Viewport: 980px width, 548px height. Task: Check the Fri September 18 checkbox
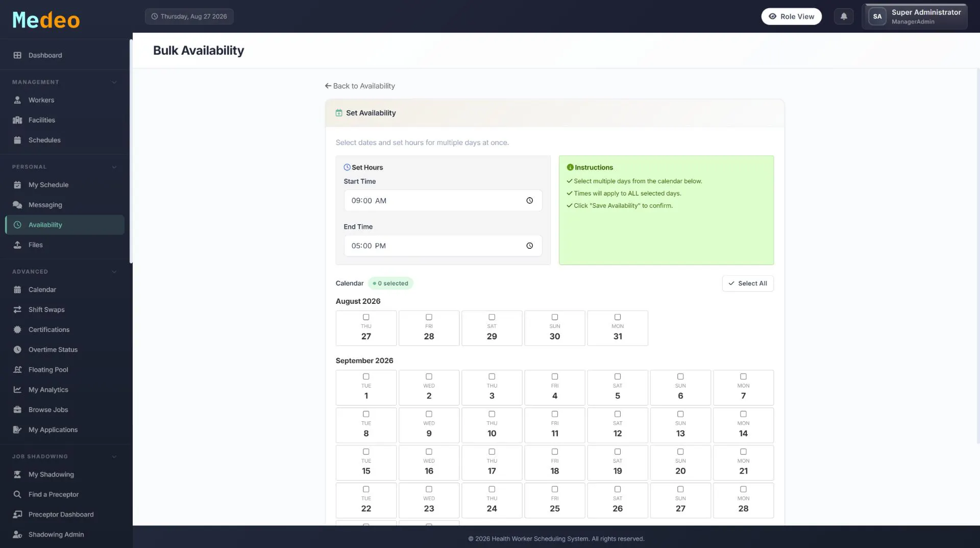tap(555, 451)
